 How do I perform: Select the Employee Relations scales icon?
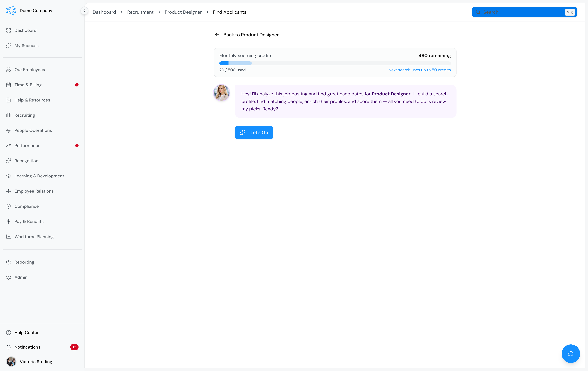coord(9,191)
